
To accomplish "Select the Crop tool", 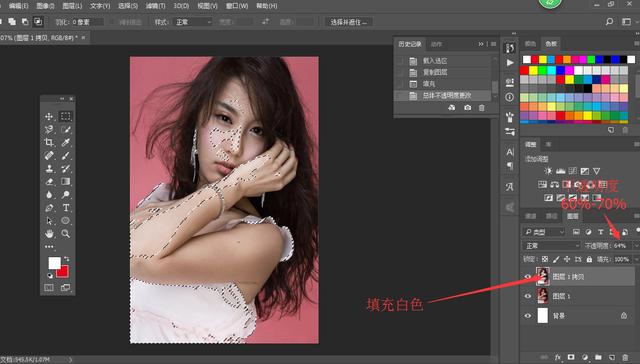I will click(49, 142).
